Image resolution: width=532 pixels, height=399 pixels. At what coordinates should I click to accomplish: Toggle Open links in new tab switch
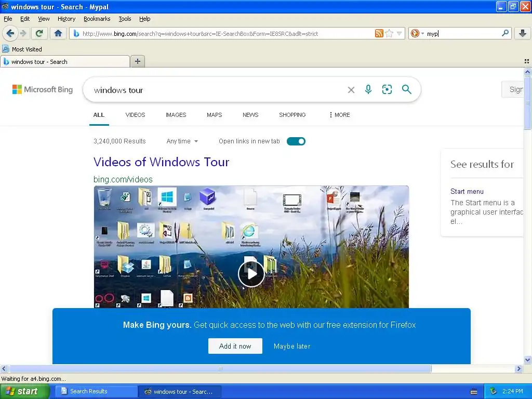pos(296,141)
